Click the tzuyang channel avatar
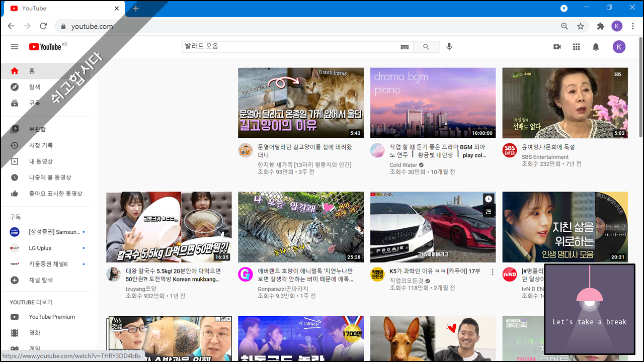This screenshot has width=644, height=362. (x=113, y=274)
